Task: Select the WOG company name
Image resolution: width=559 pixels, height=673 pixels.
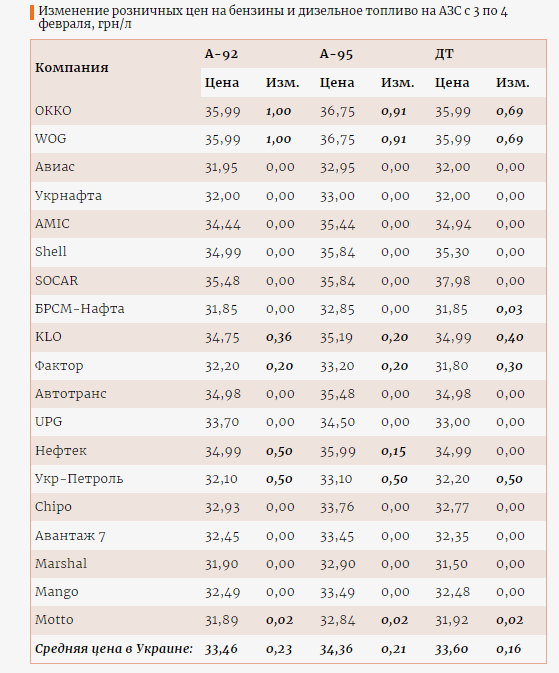Action: [51, 139]
